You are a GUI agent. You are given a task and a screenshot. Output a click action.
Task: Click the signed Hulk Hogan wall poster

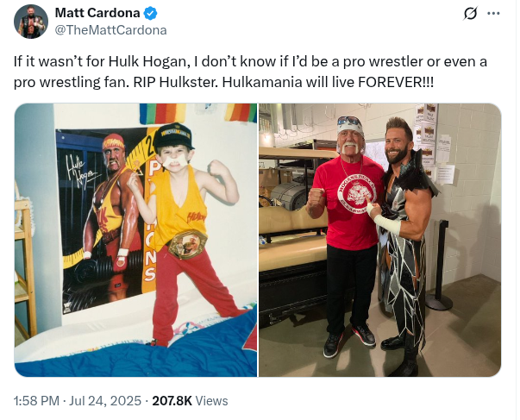[102, 221]
